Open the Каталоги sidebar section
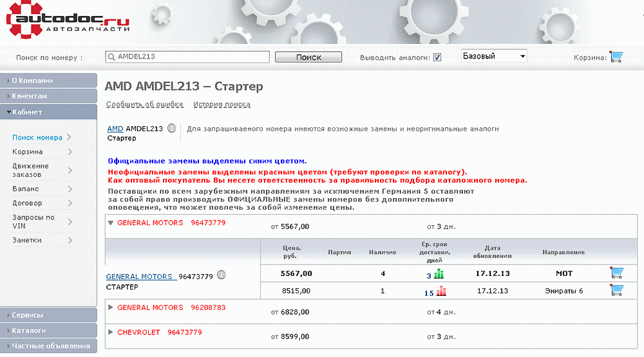Viewport: 644px width, 357px height. click(48, 331)
